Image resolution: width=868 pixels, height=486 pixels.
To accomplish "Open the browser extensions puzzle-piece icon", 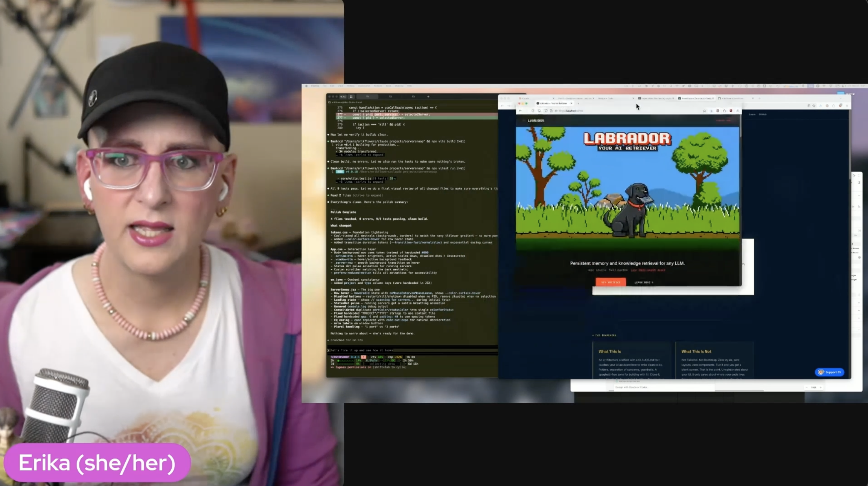I will (x=724, y=110).
